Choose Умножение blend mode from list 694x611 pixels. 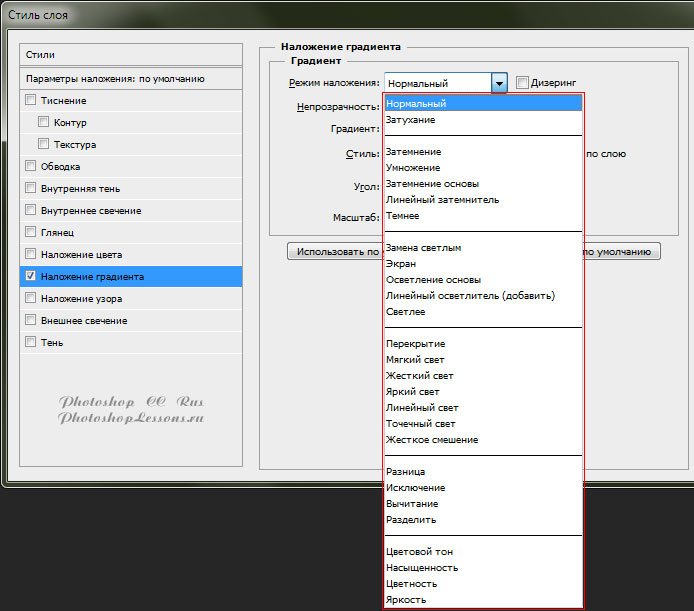click(413, 168)
